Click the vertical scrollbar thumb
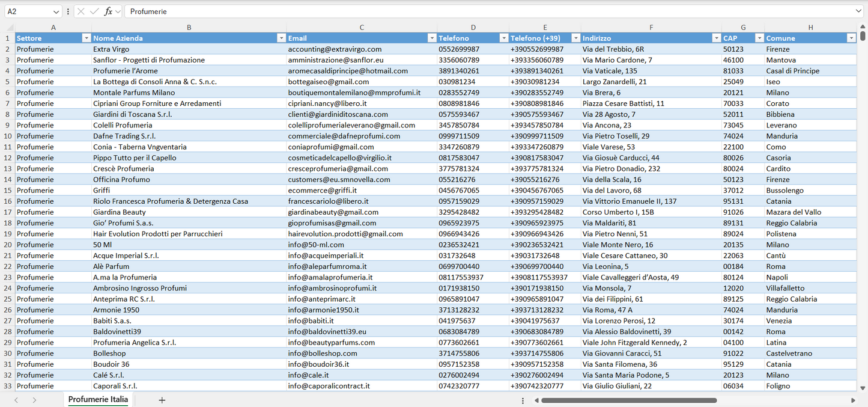Viewport: 868px width, 407px height. click(863, 36)
